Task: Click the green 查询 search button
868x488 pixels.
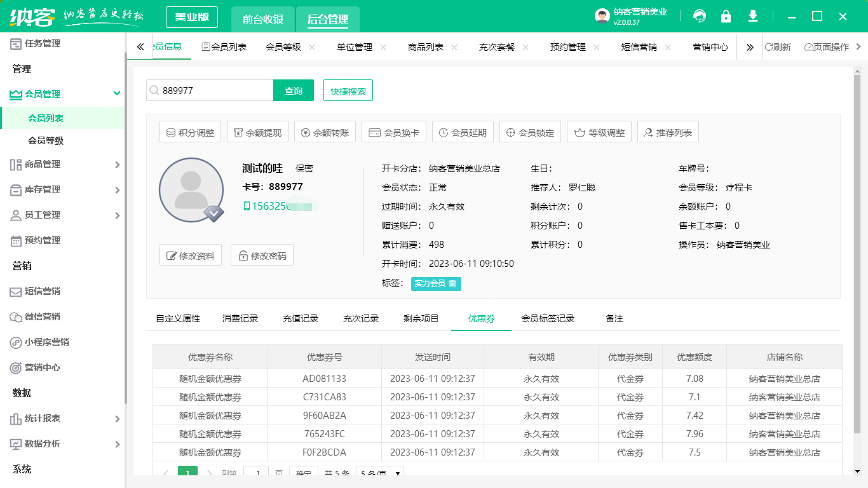Action: click(293, 90)
